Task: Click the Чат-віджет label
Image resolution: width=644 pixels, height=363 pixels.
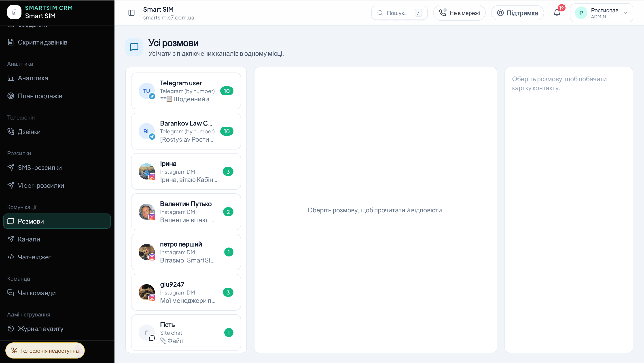Action: [34, 257]
